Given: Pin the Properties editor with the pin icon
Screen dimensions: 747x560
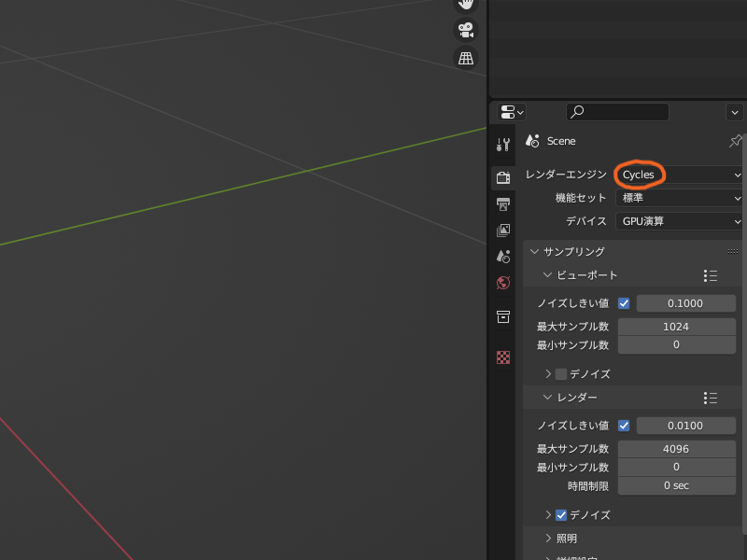Looking at the screenshot, I should tap(737, 141).
